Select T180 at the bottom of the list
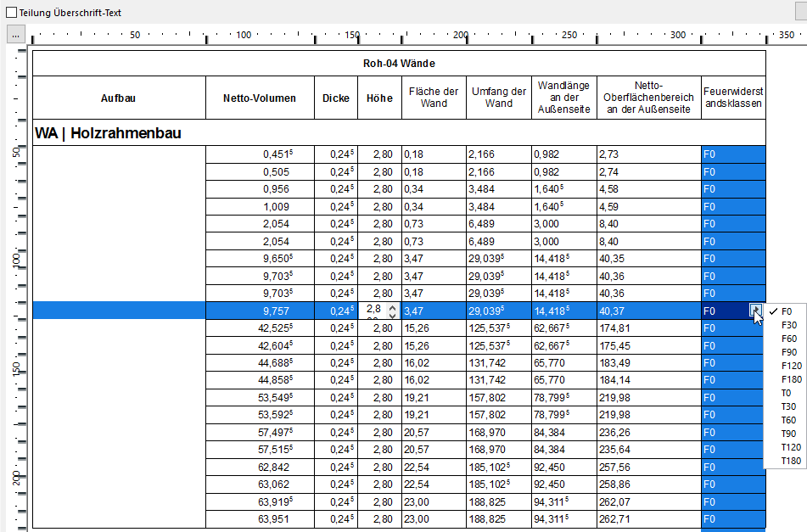This screenshot has height=532, width=807. coord(790,461)
